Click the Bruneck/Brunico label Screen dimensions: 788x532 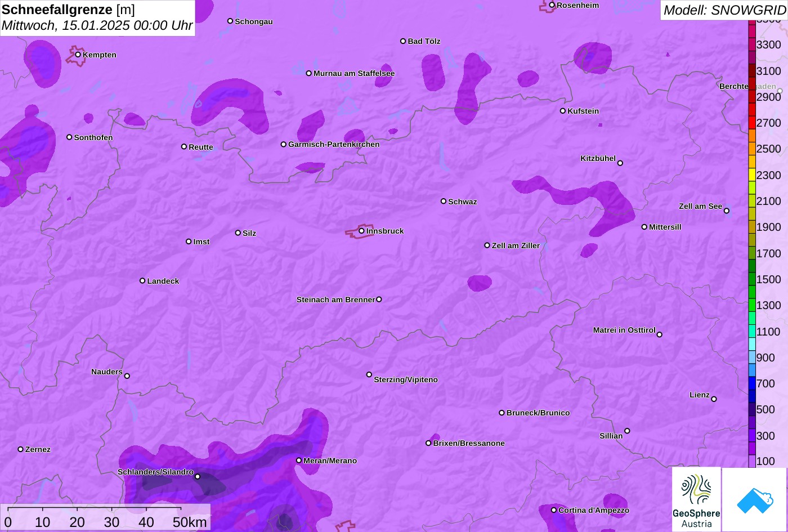tap(538, 413)
